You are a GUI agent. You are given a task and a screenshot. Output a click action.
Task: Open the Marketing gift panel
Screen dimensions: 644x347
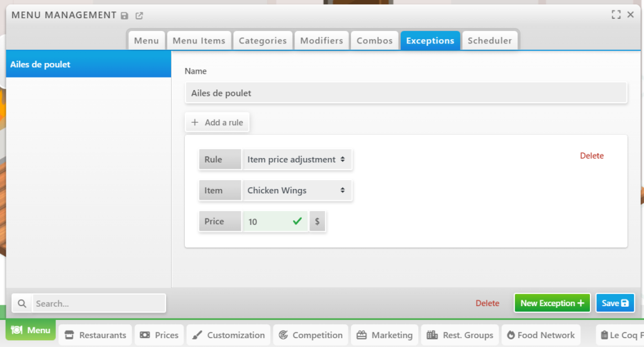[x=384, y=335]
